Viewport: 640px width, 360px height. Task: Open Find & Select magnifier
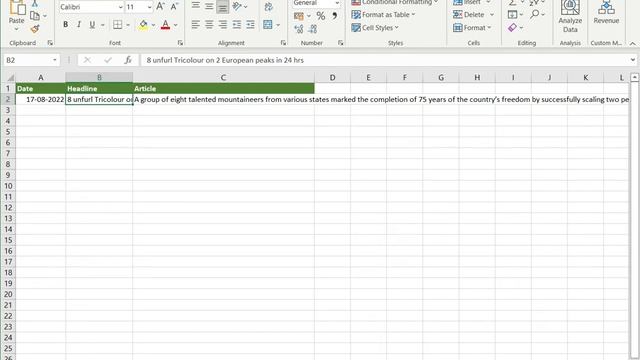tap(535, 14)
